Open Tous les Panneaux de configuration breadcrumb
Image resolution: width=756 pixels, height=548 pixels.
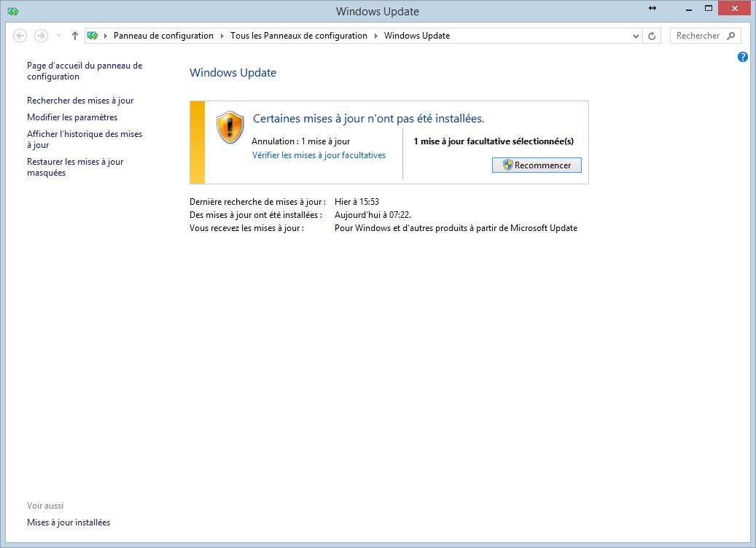pos(298,36)
